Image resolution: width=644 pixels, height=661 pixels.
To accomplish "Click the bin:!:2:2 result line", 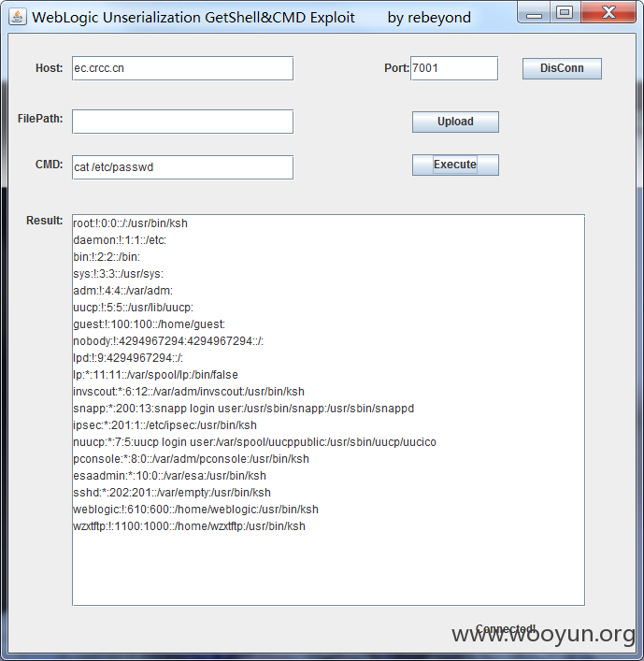I will coord(107,257).
